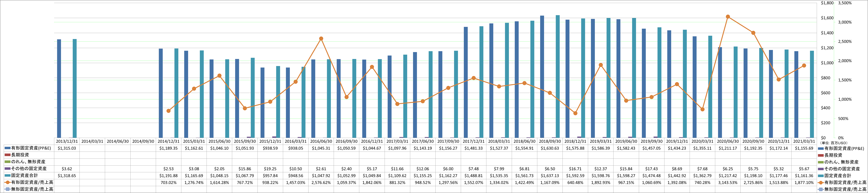Click the teal total bar for 2018/09/30
The height and width of the screenshot is (193, 868).
(x=558, y=76)
